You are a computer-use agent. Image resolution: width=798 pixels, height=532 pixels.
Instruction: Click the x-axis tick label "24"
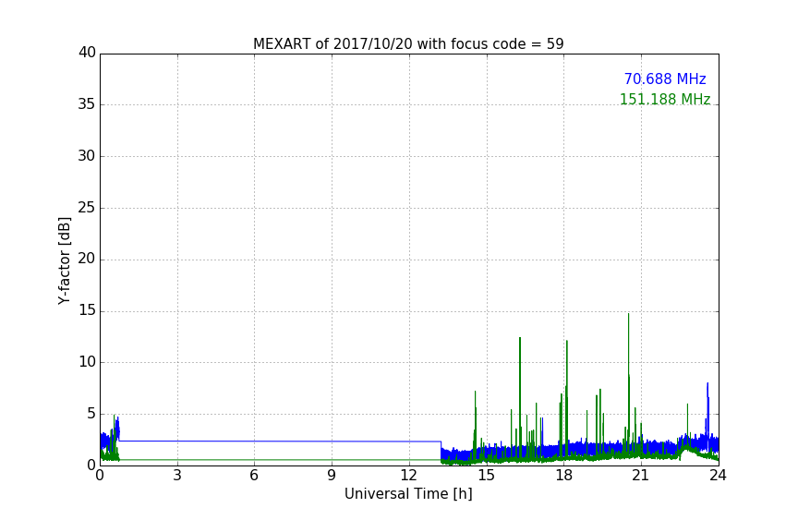pyautogui.click(x=718, y=476)
